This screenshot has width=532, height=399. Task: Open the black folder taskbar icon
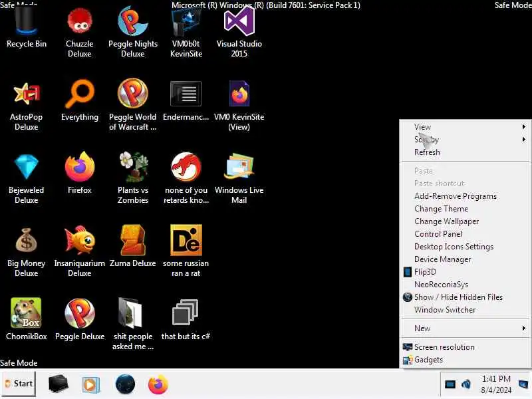point(58,384)
